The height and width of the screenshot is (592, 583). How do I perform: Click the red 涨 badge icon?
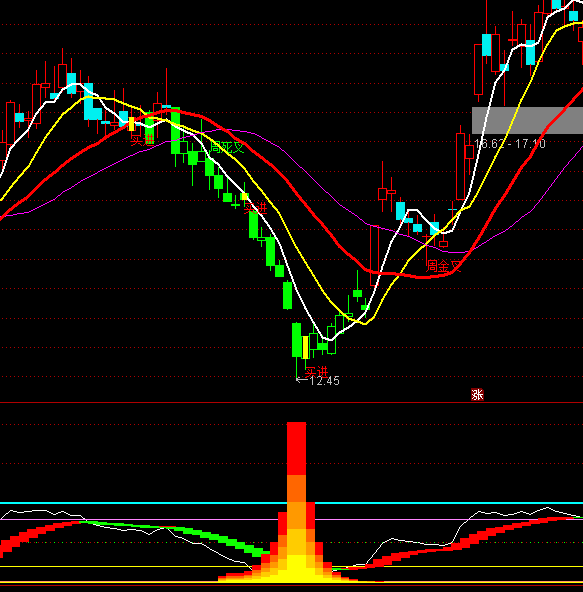(x=477, y=395)
